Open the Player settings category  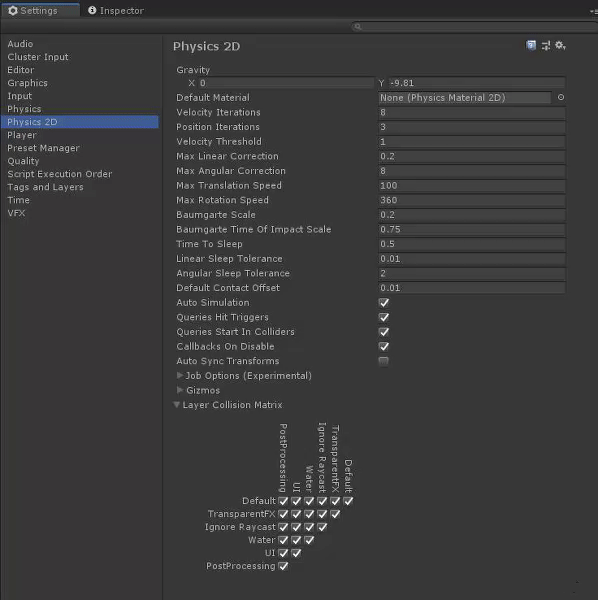(22, 135)
